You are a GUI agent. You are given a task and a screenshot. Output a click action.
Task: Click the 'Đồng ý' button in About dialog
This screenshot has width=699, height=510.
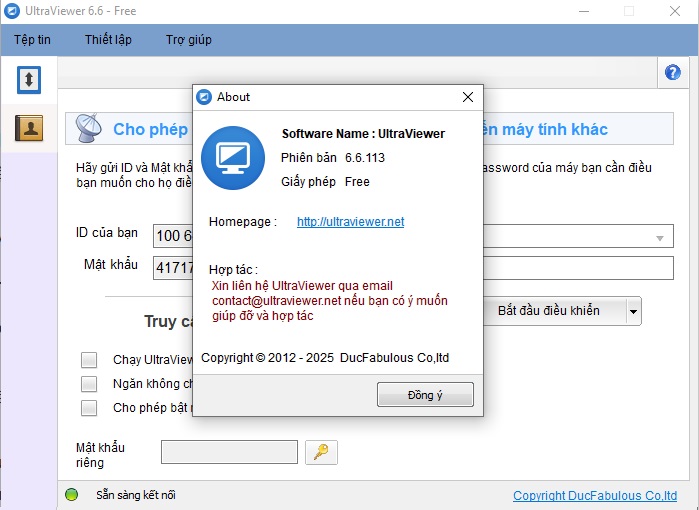[x=425, y=395]
